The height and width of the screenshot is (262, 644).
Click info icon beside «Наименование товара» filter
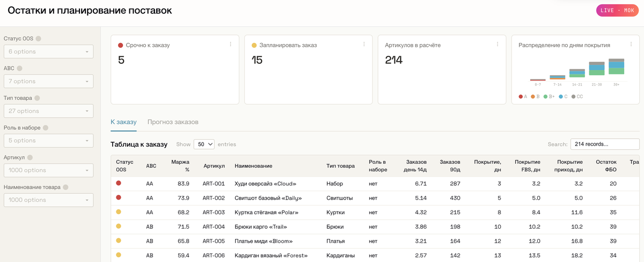point(65,187)
